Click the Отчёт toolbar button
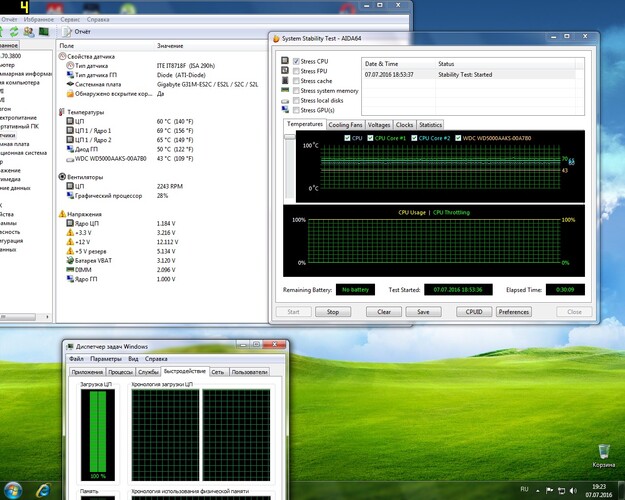The width and height of the screenshot is (625, 500). (77, 31)
